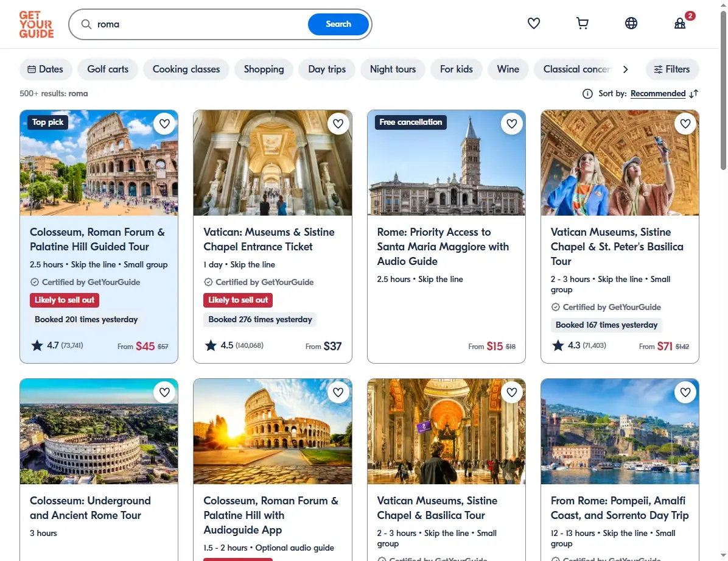Open the Recommended sort dropdown
Viewport: 728px width, 561px height.
pos(658,93)
